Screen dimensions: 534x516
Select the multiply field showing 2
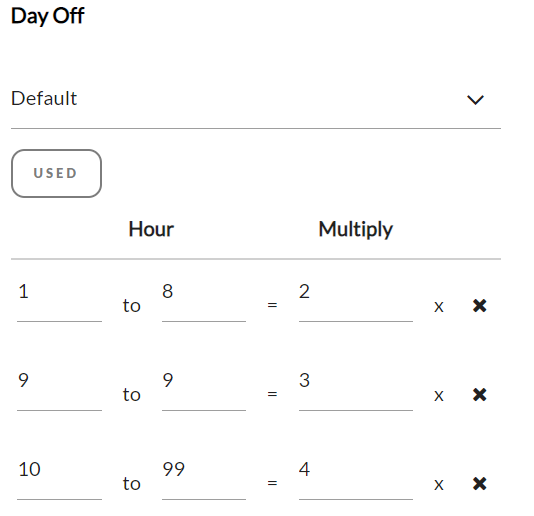(356, 299)
